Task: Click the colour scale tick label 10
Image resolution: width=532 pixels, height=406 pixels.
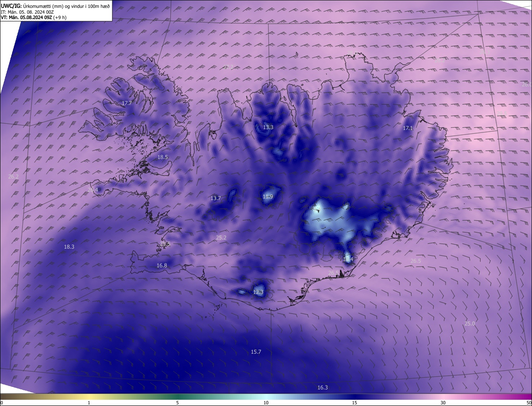Action: point(266,403)
